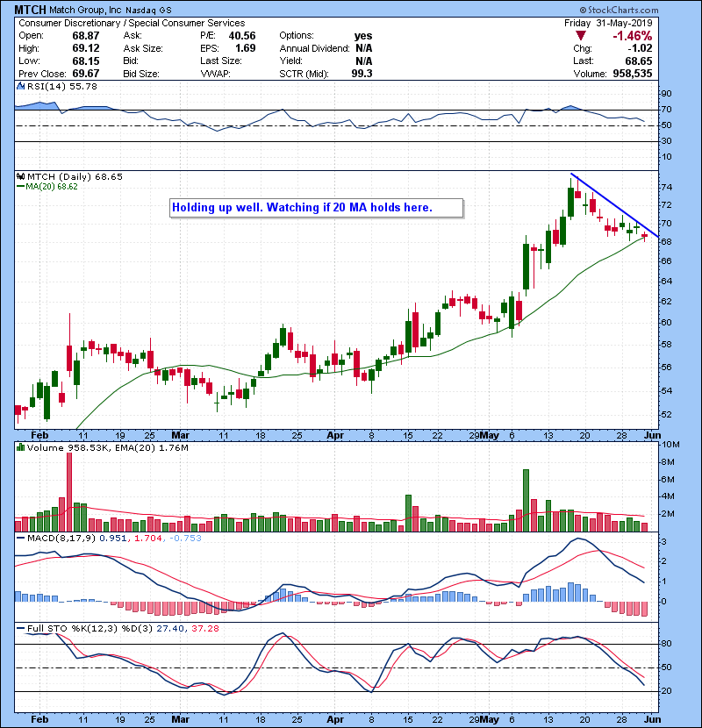Click the header Volume value 958,535
Image resolution: width=702 pixels, height=728 pixels.
(633, 74)
